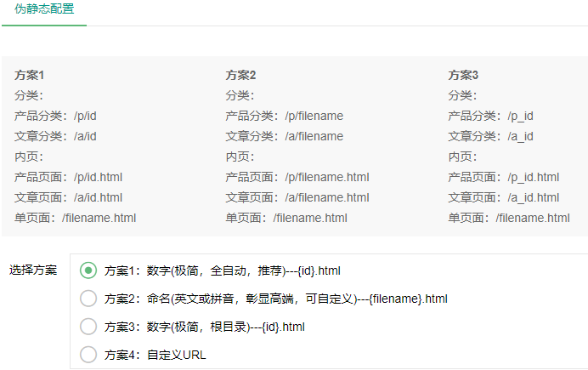Click the 文章分类：/a_id line

[490, 136]
